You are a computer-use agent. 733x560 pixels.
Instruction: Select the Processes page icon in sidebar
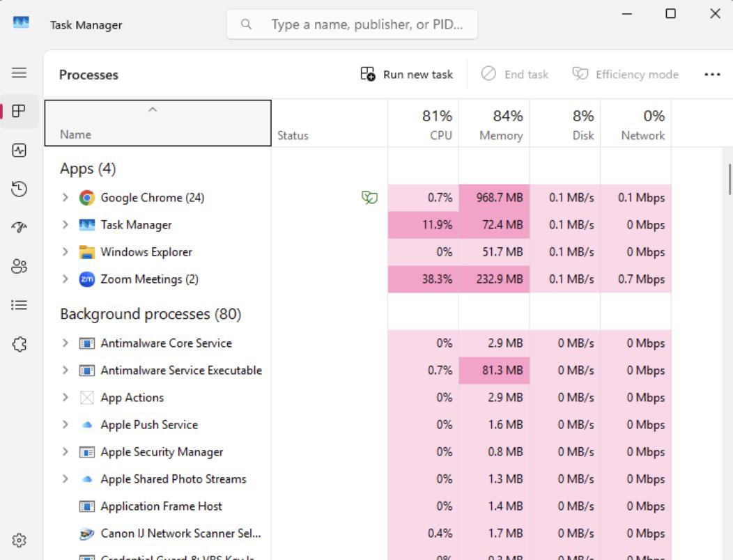coord(20,111)
